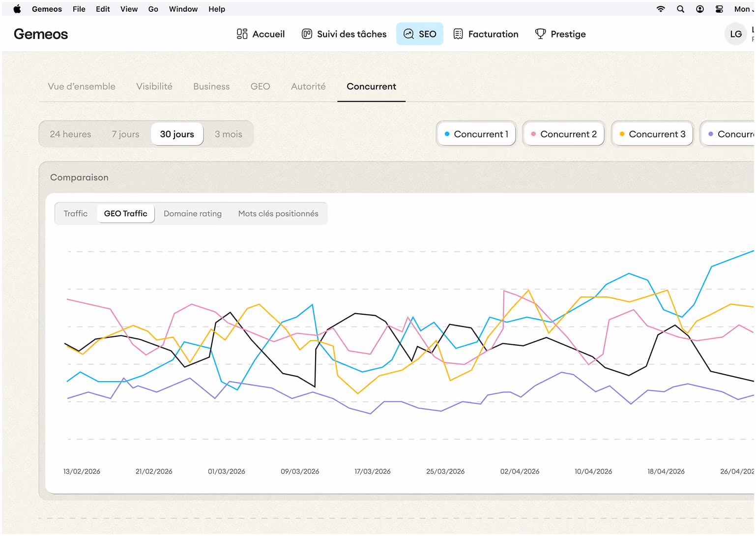Open Spotlight search icon
The image size is (756, 536).
tap(680, 9)
